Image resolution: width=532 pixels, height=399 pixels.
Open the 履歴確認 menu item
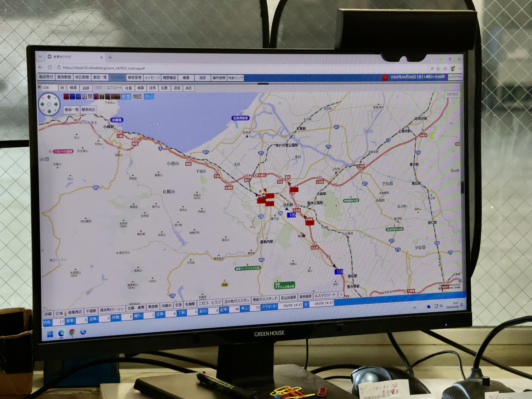click(169, 78)
